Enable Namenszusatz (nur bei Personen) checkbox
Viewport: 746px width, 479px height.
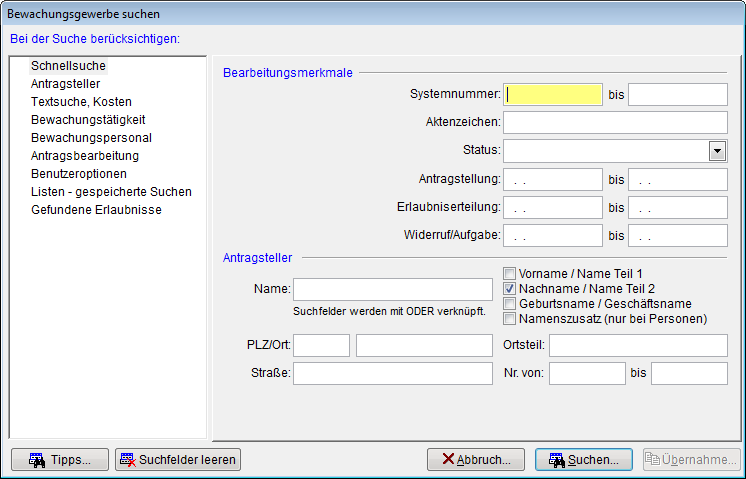click(510, 319)
